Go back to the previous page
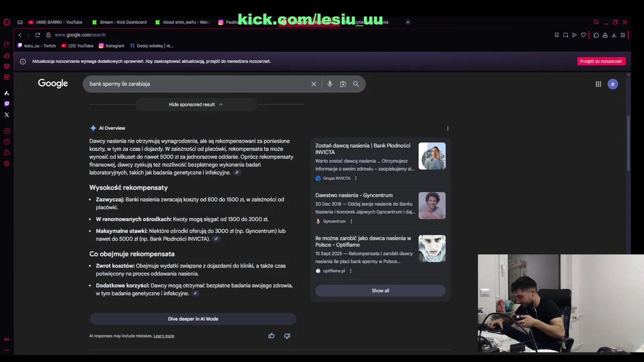Viewport: 644px width, 362px height. [20, 35]
